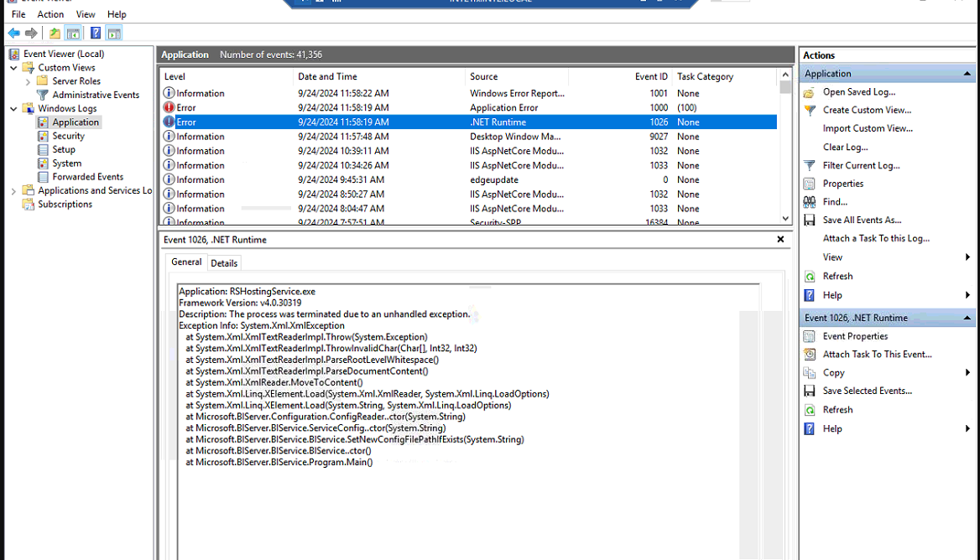Click the Forward navigation arrow icon
This screenshot has width=980, height=560.
[31, 32]
